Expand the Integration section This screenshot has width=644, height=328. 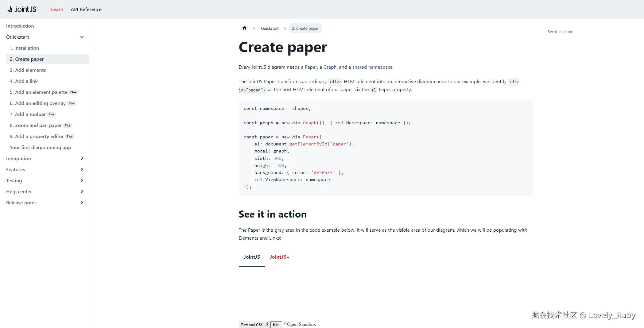pos(82,158)
